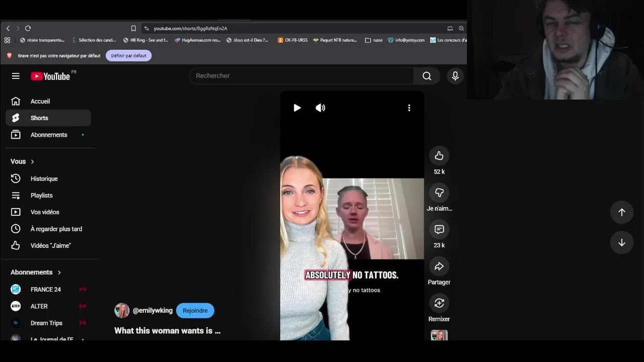Open the résine transparente bookmark
Viewport: 644px width, 362px height.
[x=42, y=40]
